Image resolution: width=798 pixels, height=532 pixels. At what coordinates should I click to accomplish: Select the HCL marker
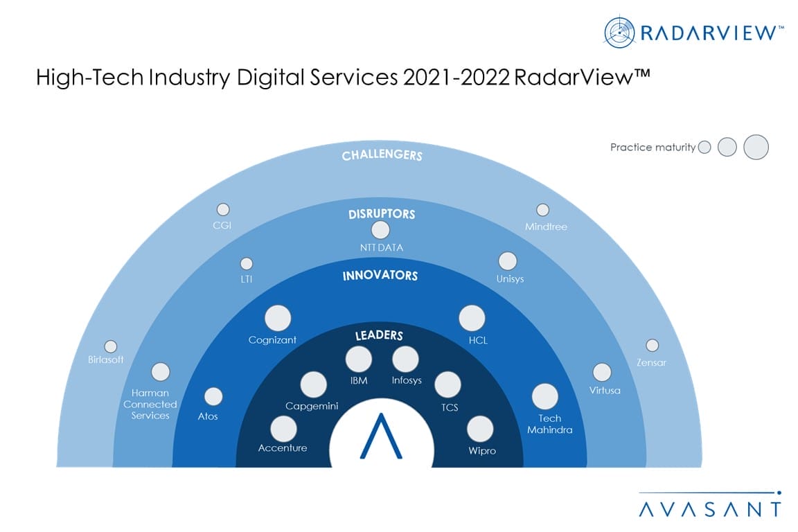coord(472,319)
